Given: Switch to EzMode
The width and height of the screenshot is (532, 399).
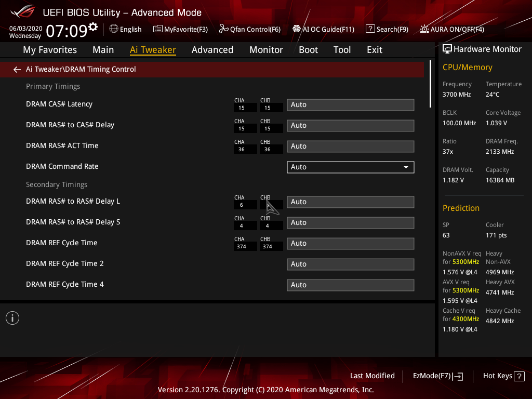Looking at the screenshot, I should click(437, 376).
